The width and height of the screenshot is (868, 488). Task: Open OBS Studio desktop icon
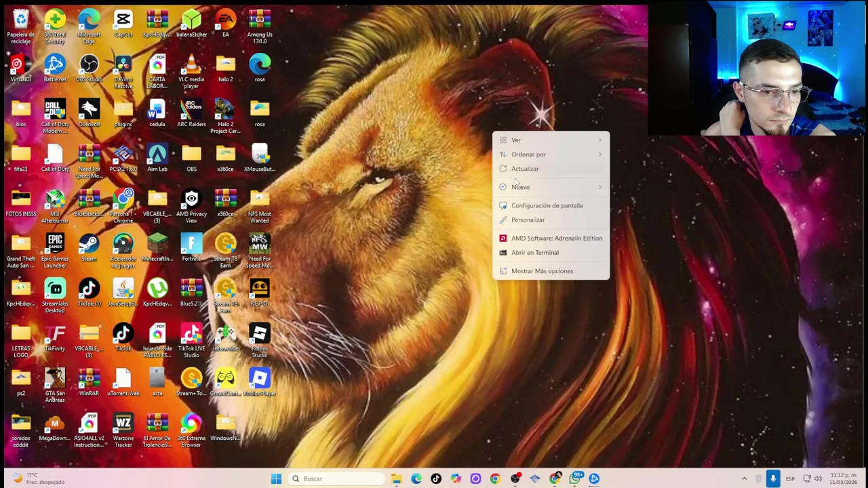tap(89, 68)
